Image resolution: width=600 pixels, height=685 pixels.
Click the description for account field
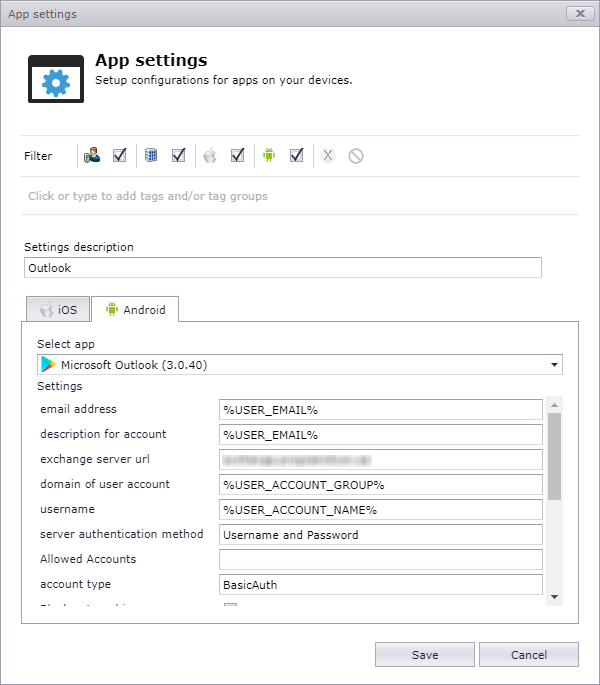coord(381,435)
